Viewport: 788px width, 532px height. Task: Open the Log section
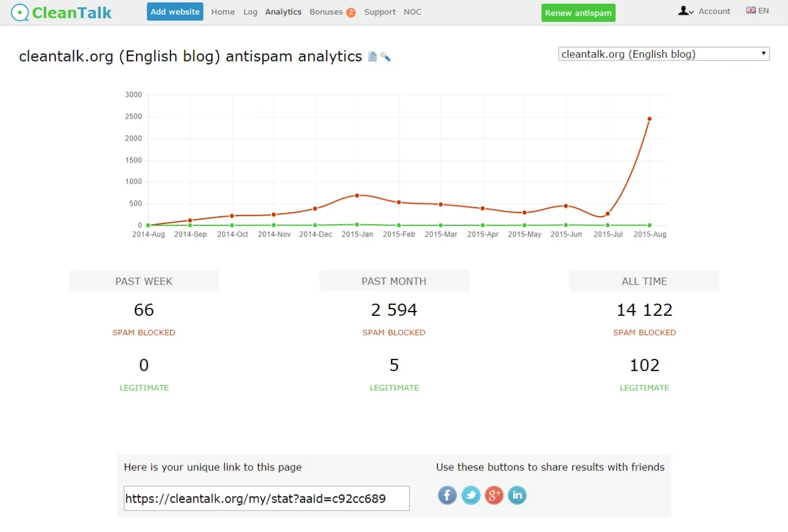click(250, 12)
